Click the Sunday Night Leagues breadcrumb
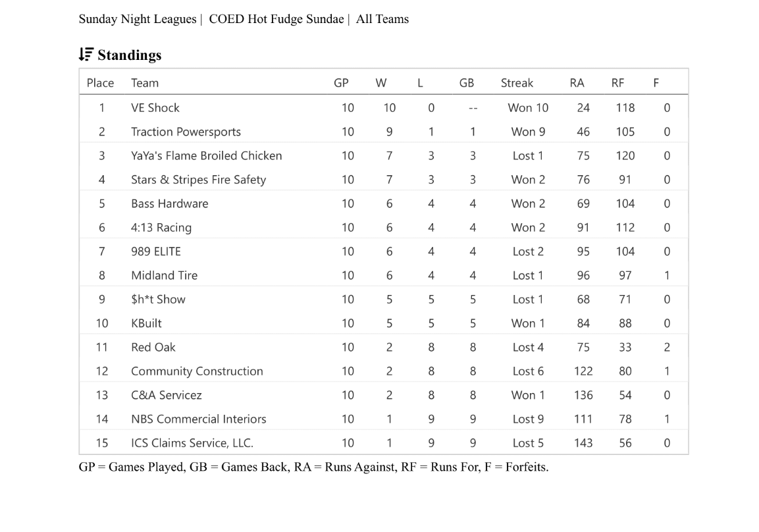 point(137,19)
